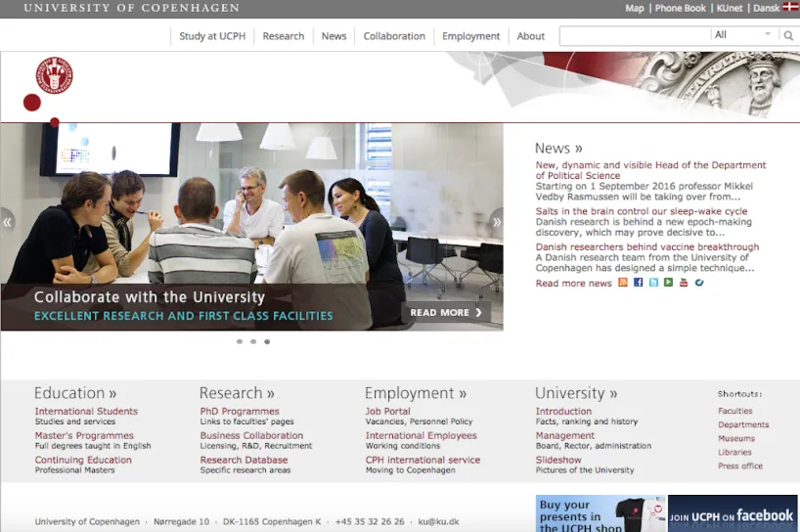This screenshot has width=800, height=532.
Task: Open the Employment » section heading
Action: click(416, 393)
